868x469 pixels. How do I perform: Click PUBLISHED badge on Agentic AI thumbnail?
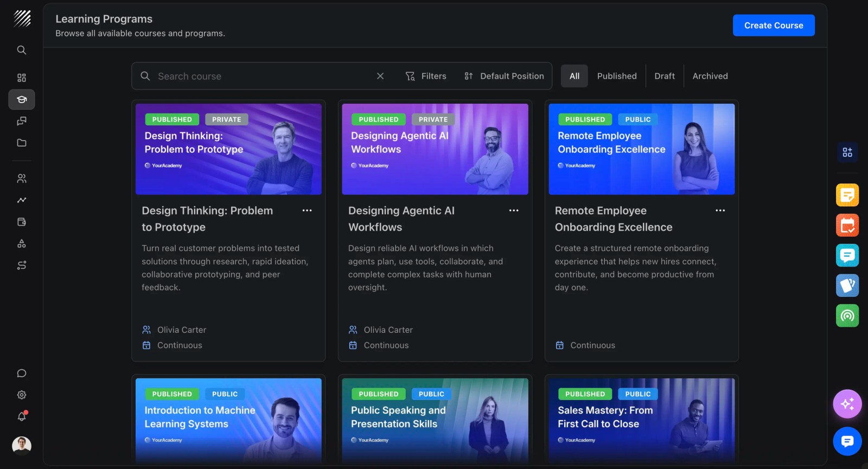tap(379, 119)
